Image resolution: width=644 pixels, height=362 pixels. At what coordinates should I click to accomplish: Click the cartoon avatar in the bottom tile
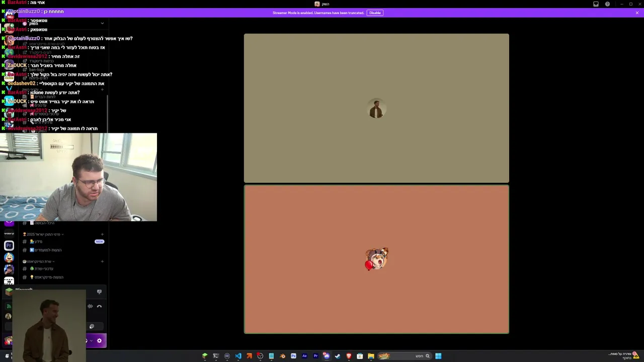tap(377, 259)
